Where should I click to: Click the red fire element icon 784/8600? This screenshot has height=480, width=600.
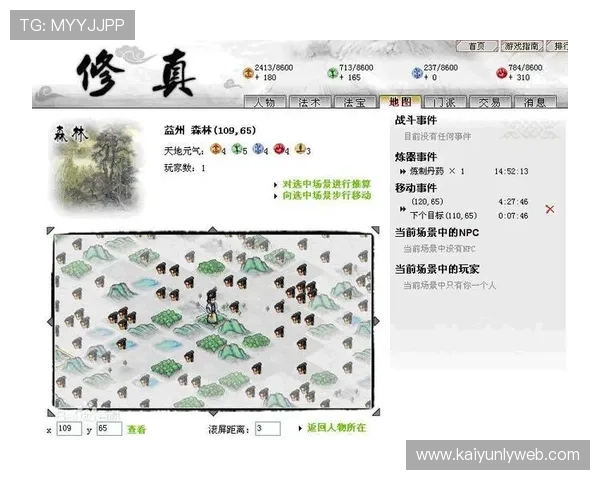502,72
